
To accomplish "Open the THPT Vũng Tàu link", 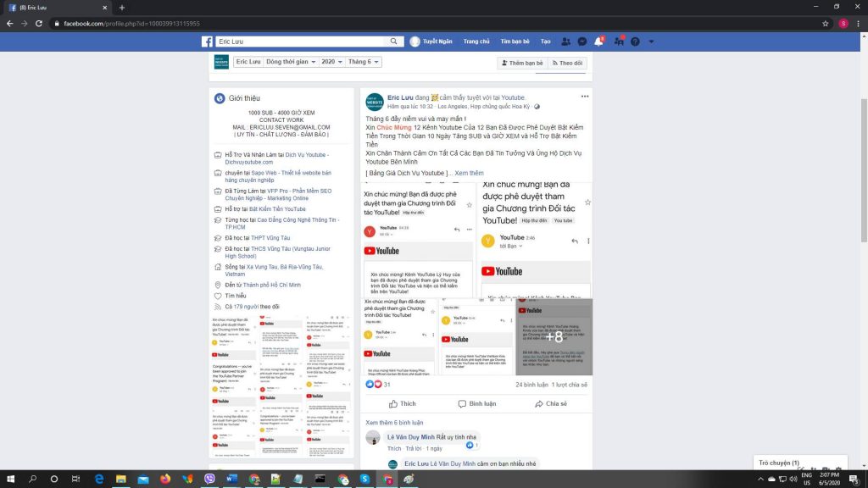I will tap(270, 238).
